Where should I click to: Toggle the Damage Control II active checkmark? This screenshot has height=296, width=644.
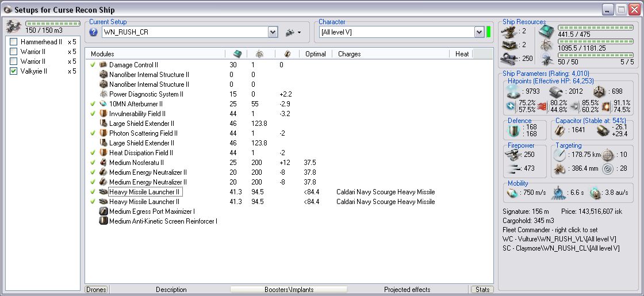[93, 65]
